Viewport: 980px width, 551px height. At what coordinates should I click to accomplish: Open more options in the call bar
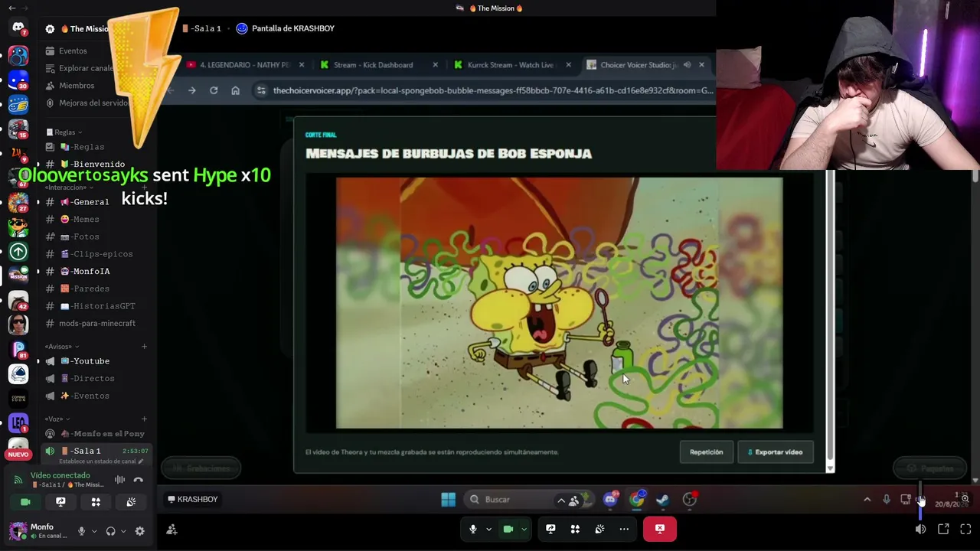[x=624, y=529]
